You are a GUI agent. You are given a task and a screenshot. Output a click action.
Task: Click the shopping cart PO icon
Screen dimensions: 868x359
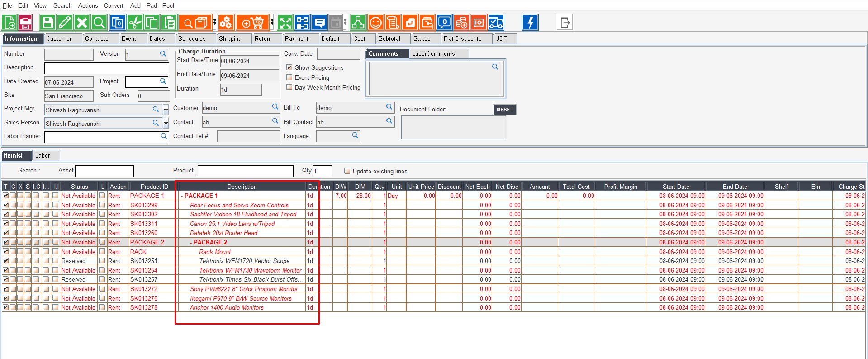[252, 23]
